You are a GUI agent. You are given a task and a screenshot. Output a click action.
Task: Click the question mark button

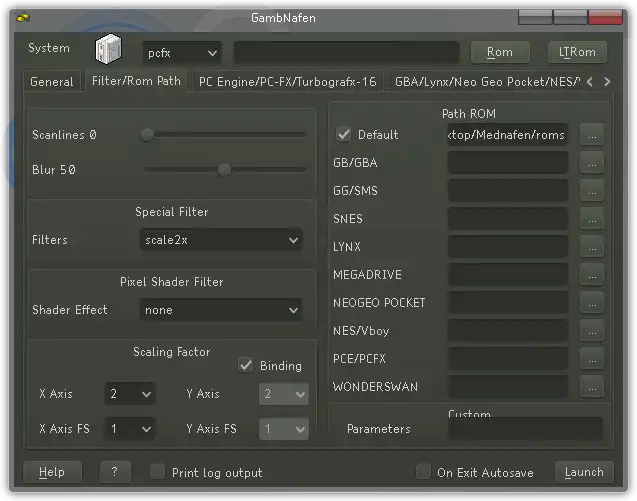tap(115, 472)
